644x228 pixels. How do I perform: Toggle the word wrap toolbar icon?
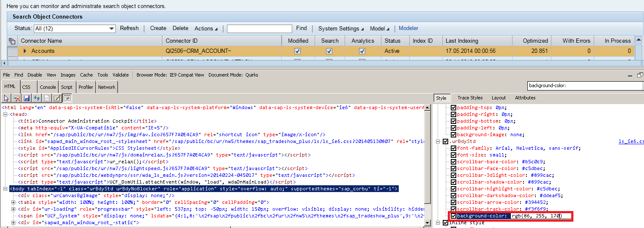tap(67, 98)
